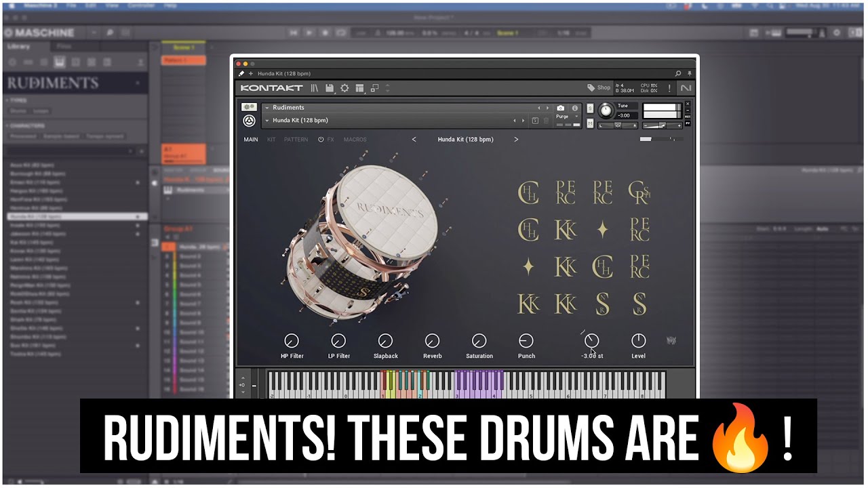
Task: Click the HP Filter knob
Action: (x=292, y=341)
